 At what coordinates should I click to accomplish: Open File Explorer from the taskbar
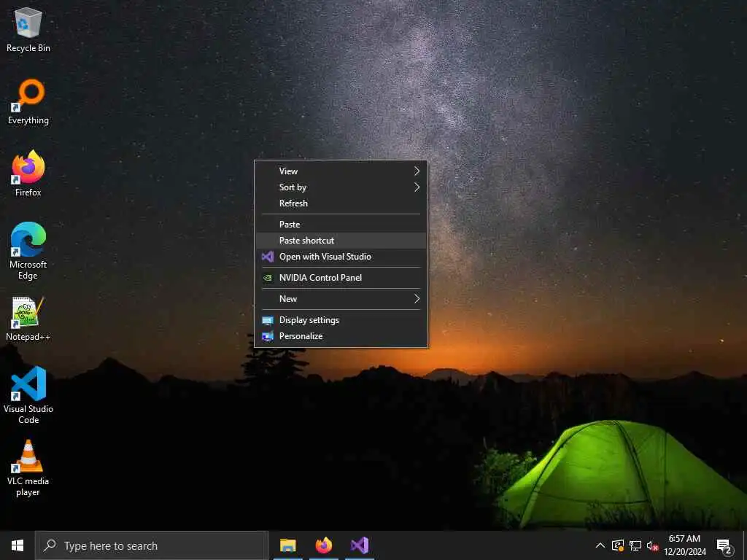(287, 545)
